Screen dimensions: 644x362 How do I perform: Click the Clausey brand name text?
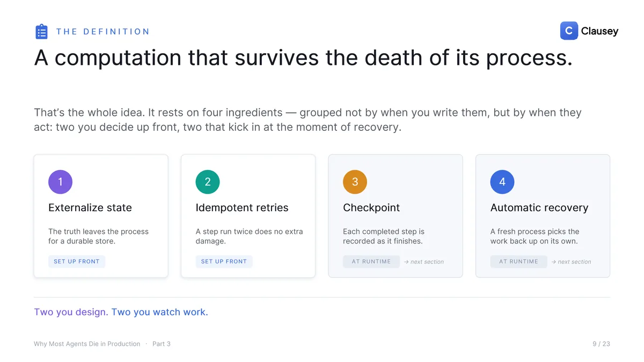pyautogui.click(x=599, y=31)
